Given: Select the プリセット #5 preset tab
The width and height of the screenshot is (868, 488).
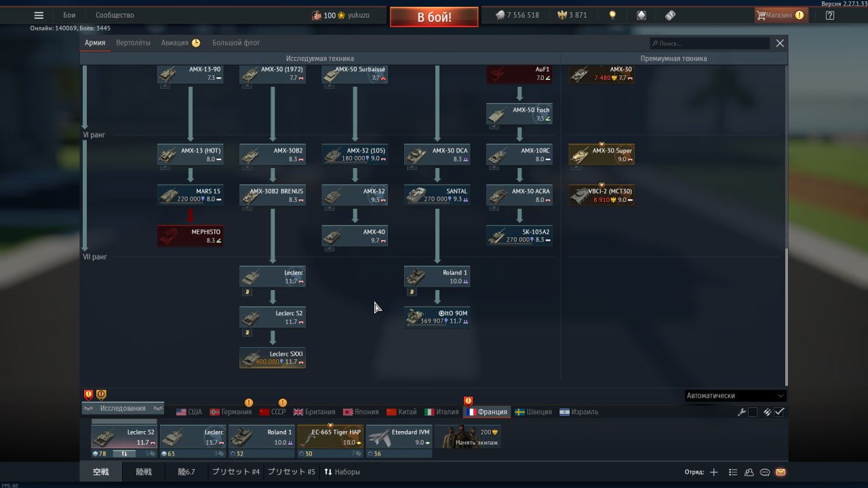Looking at the screenshot, I should 291,472.
